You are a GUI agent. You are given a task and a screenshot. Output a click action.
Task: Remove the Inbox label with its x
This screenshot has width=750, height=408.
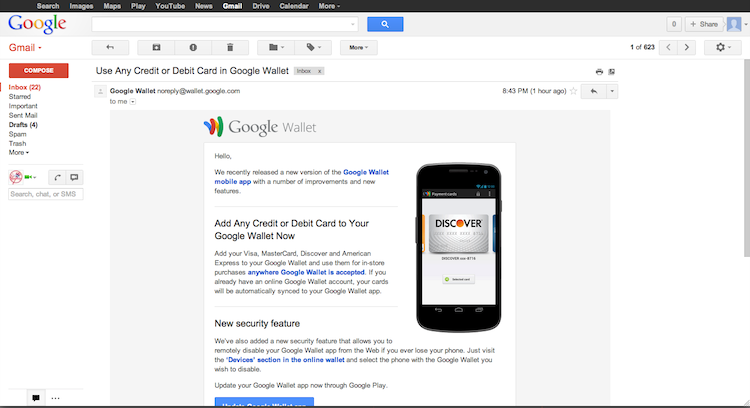click(319, 72)
